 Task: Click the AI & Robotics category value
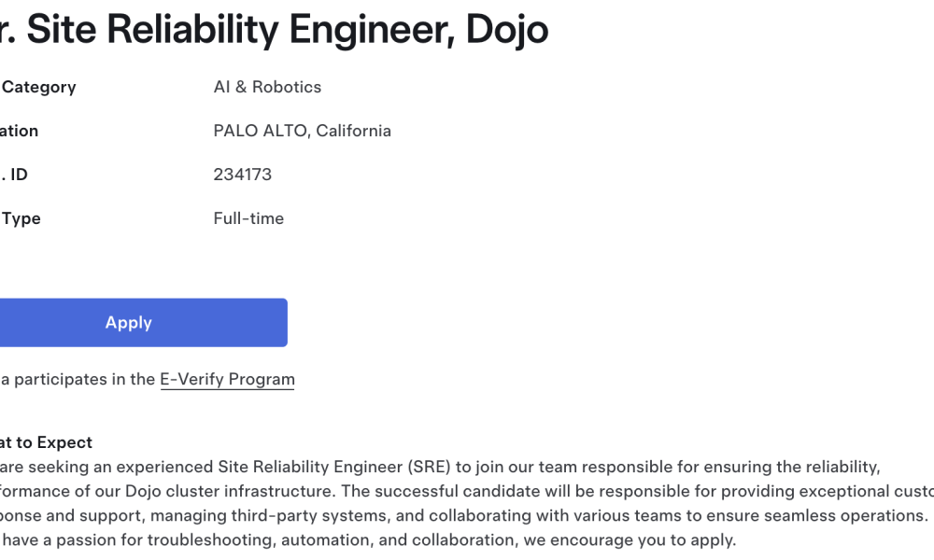267,87
